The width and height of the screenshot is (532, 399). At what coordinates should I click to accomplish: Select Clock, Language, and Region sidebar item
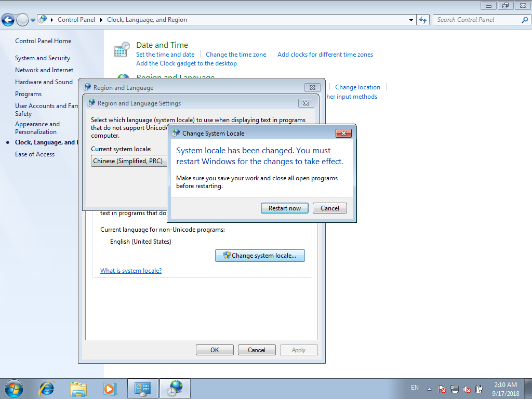(x=46, y=142)
